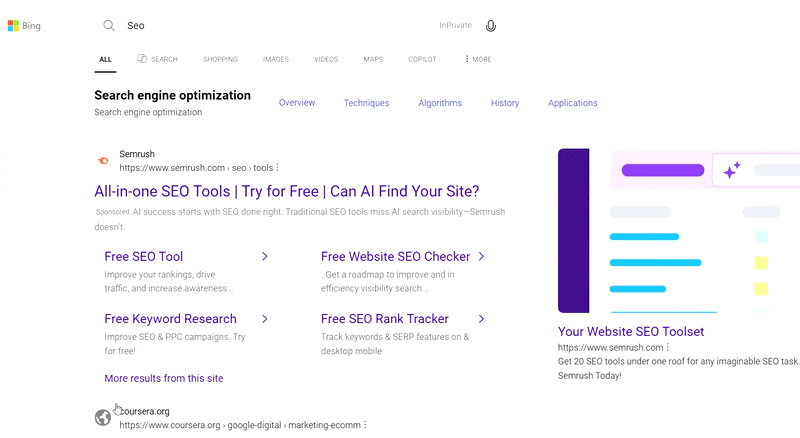The width and height of the screenshot is (800, 438).
Task: Open options dots beside Coursera URL
Action: coord(365,425)
